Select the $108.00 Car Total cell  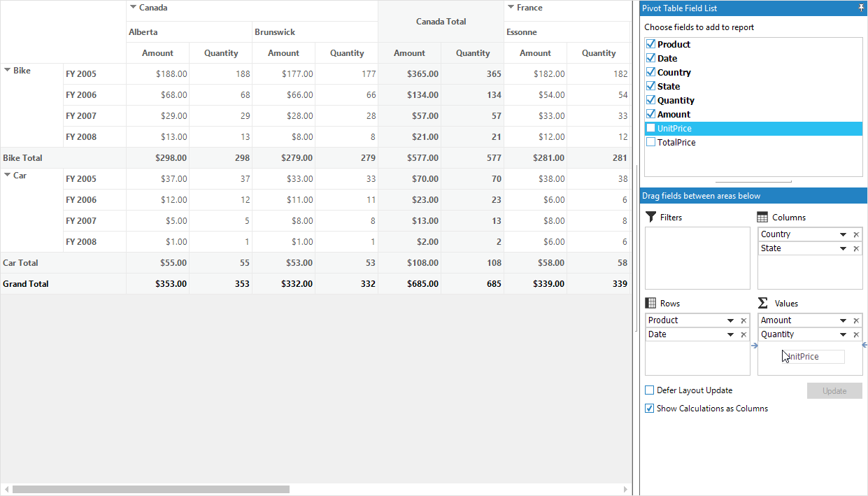(x=410, y=263)
